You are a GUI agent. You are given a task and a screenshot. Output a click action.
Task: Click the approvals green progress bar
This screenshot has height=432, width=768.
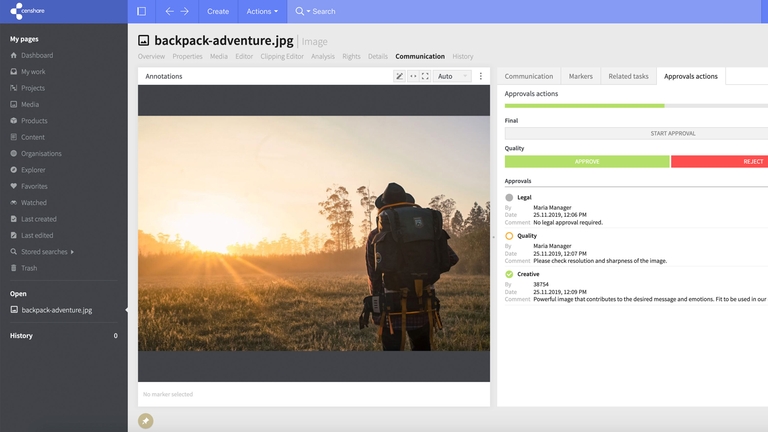(584, 106)
